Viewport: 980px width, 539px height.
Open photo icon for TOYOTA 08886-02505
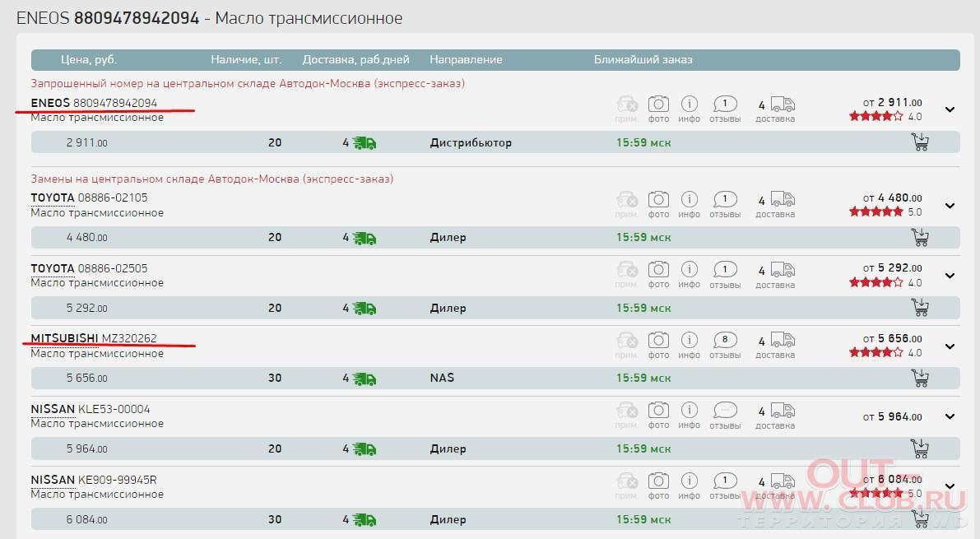click(658, 270)
